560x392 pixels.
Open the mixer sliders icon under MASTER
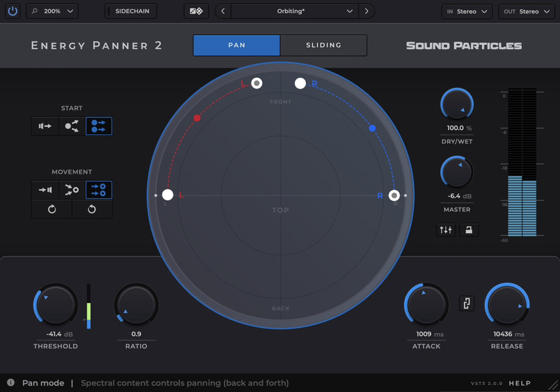click(x=446, y=230)
